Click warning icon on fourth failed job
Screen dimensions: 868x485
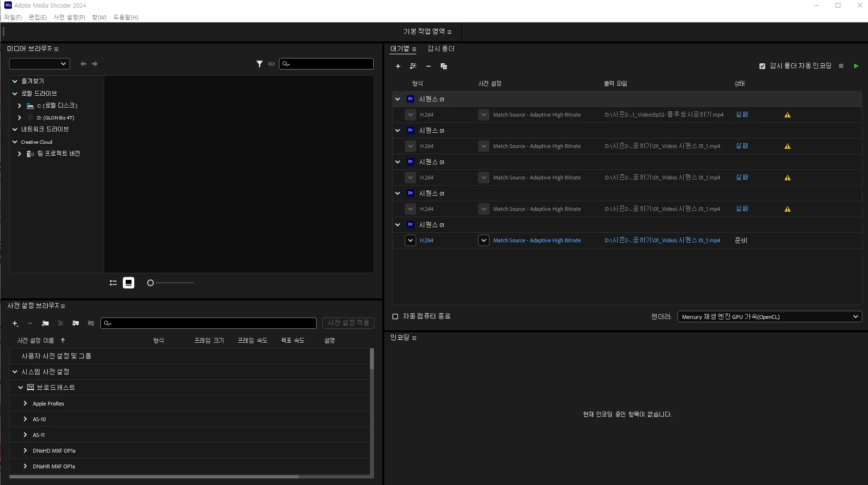[788, 209]
